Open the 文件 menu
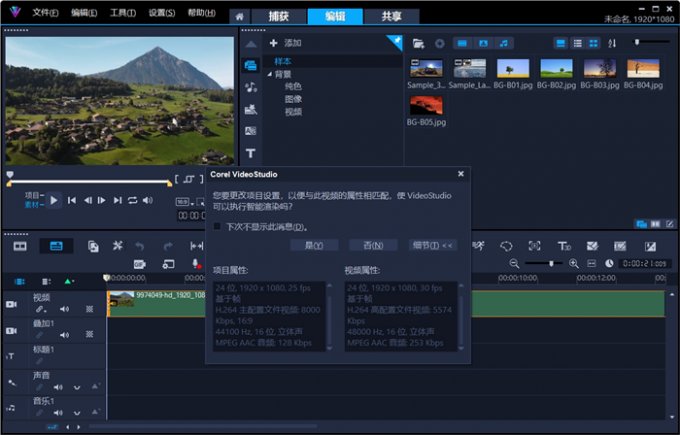The height and width of the screenshot is (435, 680). [45, 13]
